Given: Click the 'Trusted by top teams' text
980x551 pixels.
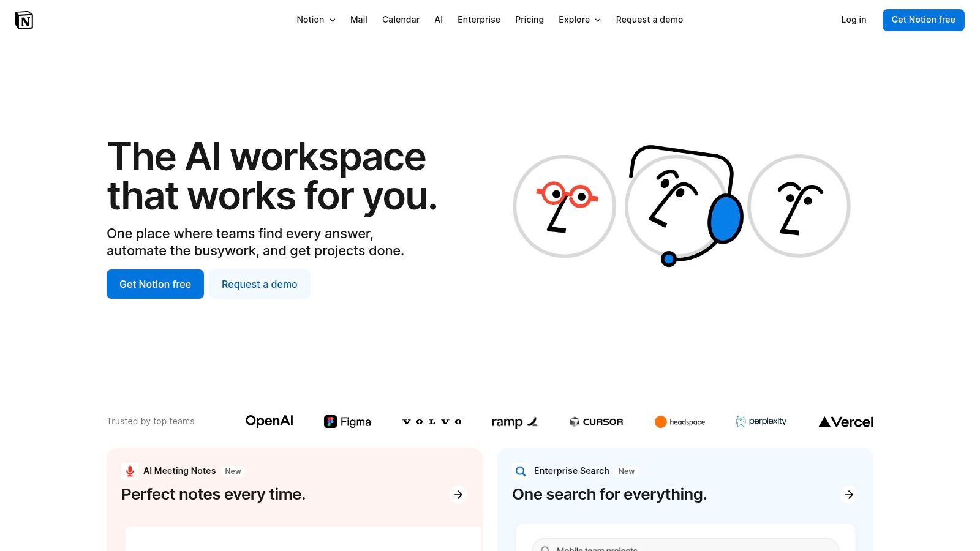Looking at the screenshot, I should pos(151,421).
